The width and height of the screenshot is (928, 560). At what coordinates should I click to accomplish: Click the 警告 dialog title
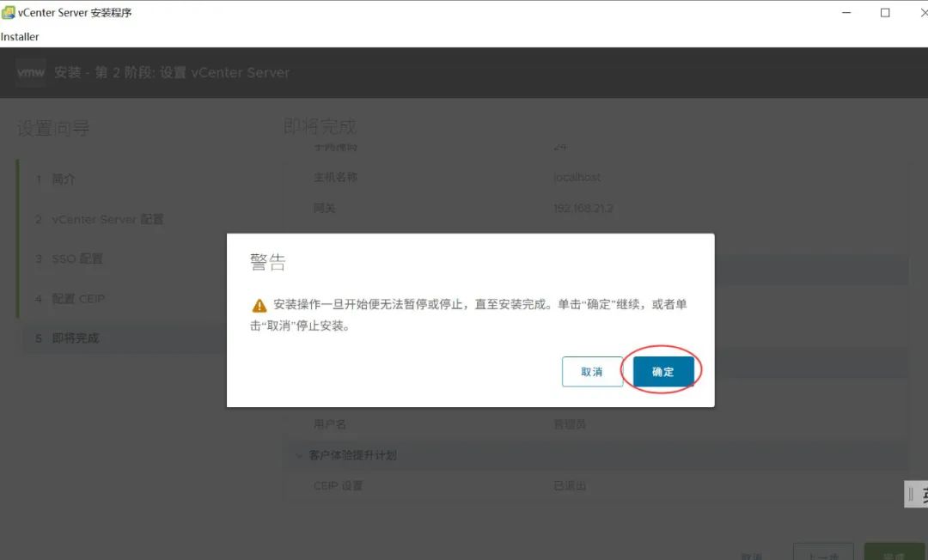coord(267,262)
